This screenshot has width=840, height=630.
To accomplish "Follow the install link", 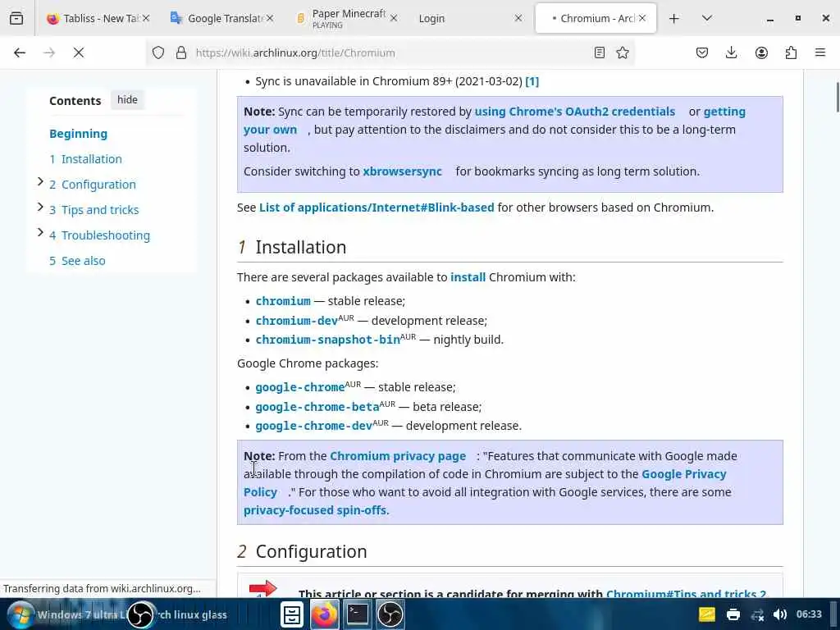I will [468, 277].
